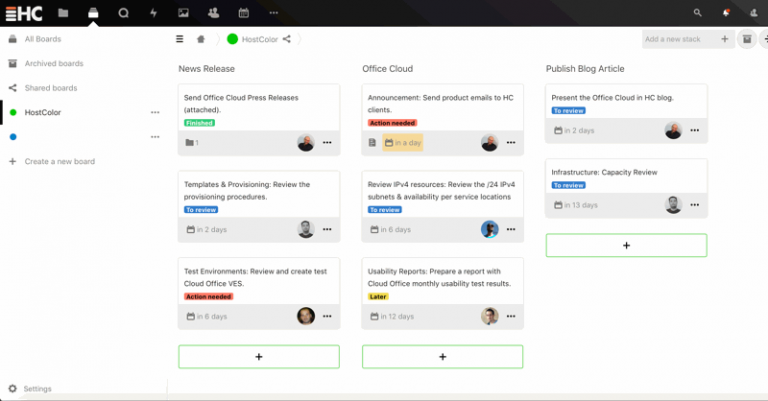Click Create a new board
Viewport: 768px width, 401px height.
(x=60, y=162)
